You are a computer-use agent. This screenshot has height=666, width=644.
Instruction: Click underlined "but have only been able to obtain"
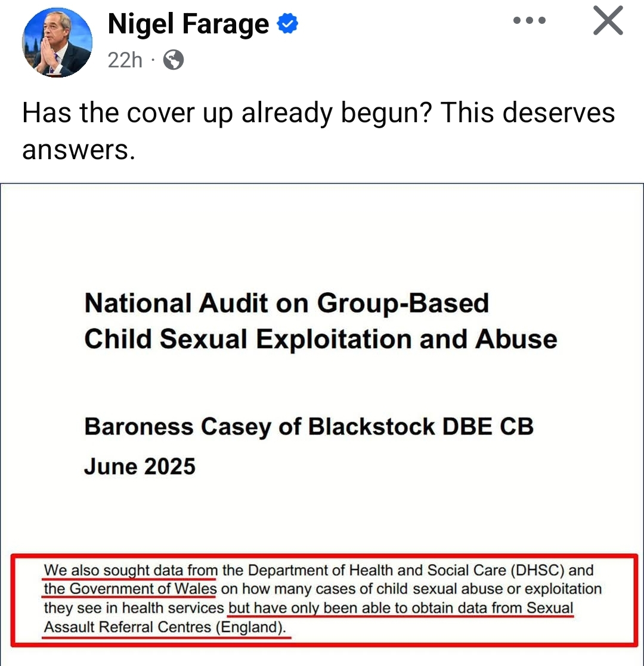tap(322, 609)
